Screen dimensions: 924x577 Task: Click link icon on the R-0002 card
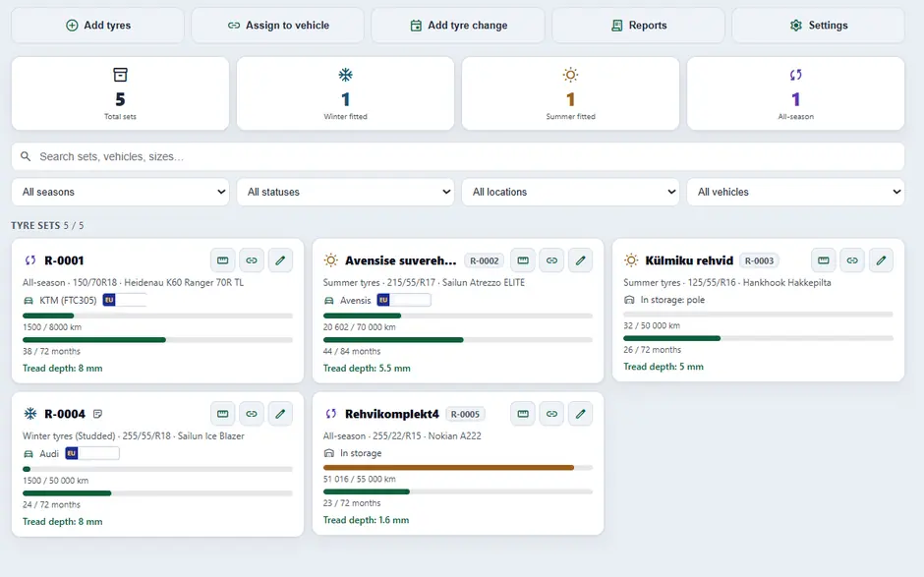tap(551, 260)
